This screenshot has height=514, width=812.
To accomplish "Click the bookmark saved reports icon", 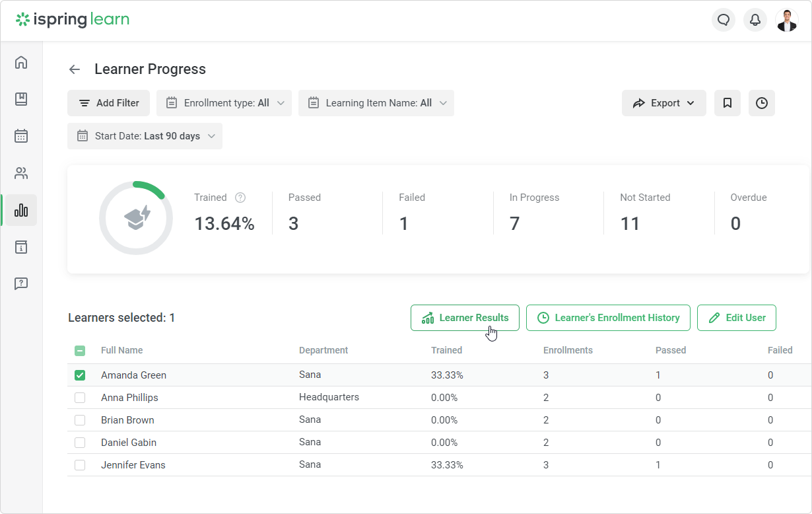I will click(727, 103).
